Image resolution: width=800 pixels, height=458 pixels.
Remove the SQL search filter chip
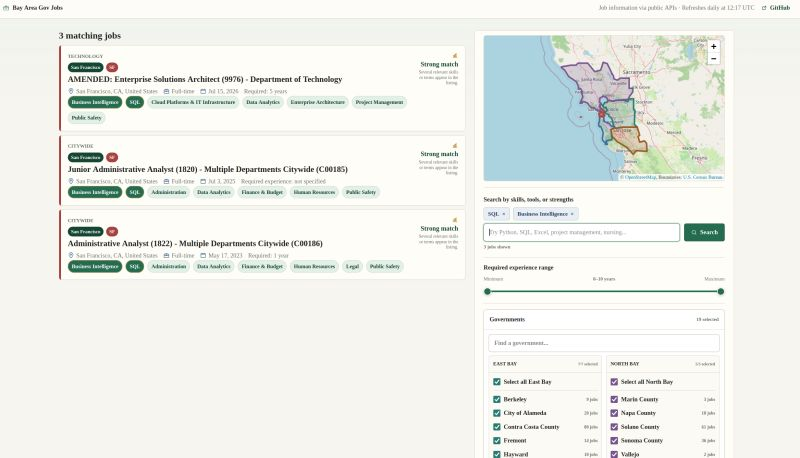point(504,214)
